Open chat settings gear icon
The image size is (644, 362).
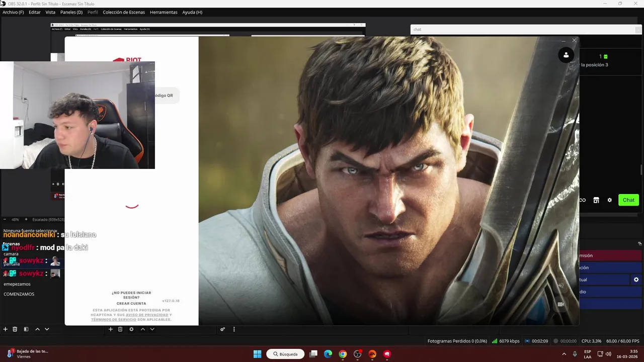point(610,200)
